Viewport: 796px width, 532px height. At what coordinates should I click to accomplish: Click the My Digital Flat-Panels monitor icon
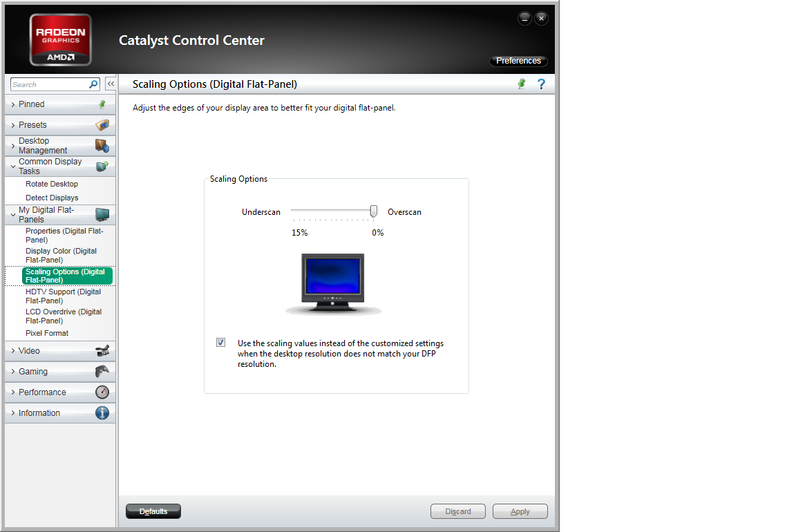[x=102, y=215]
